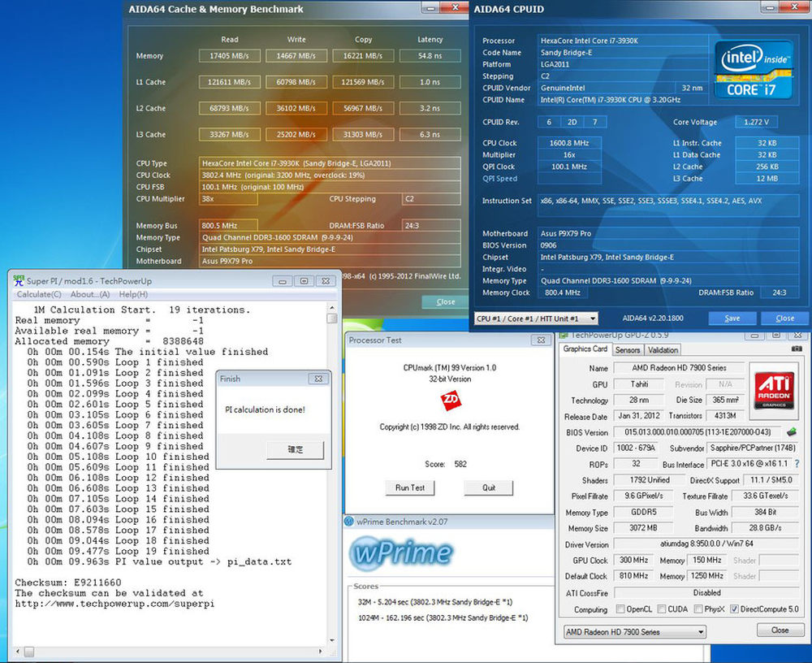Click Quit in Processor Test window

tap(488, 487)
